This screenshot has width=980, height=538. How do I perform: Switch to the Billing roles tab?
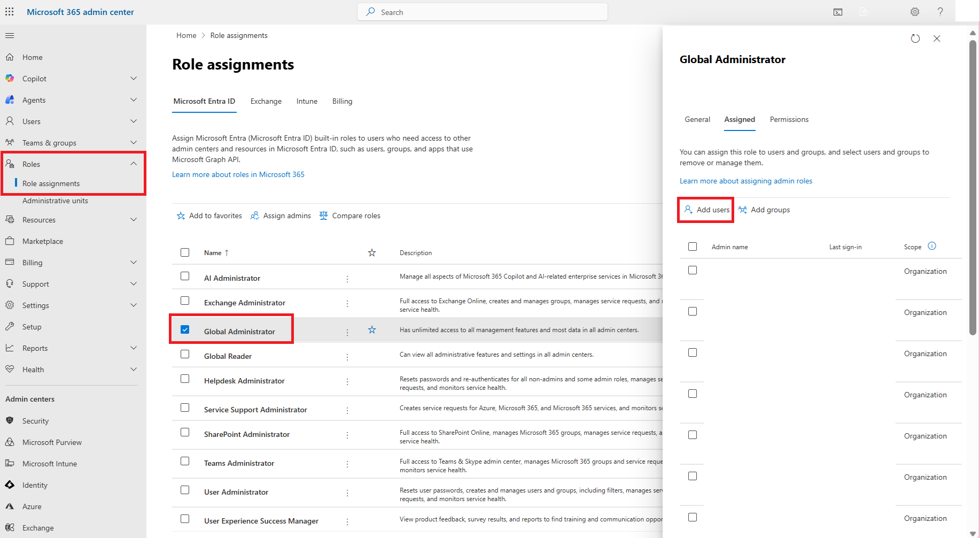[x=342, y=101]
